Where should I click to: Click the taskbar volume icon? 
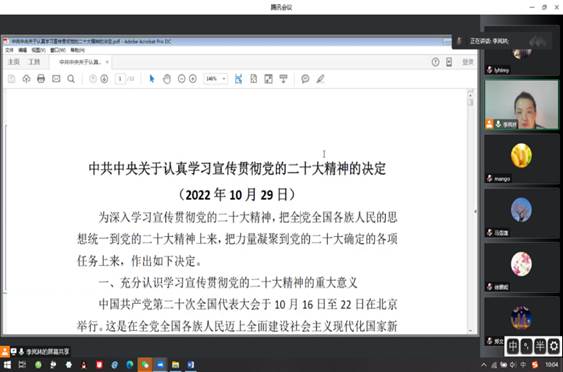[513, 365]
